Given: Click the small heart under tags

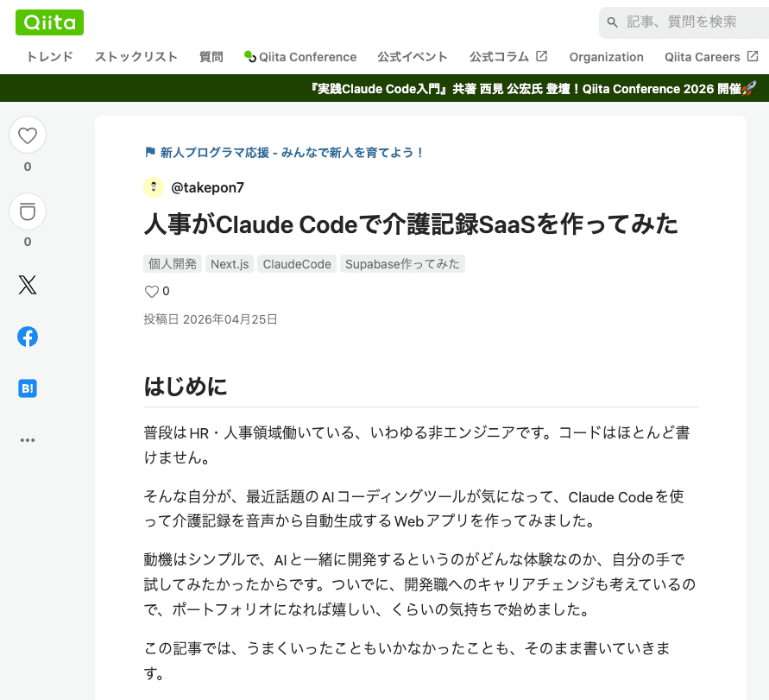Looking at the screenshot, I should (x=152, y=292).
